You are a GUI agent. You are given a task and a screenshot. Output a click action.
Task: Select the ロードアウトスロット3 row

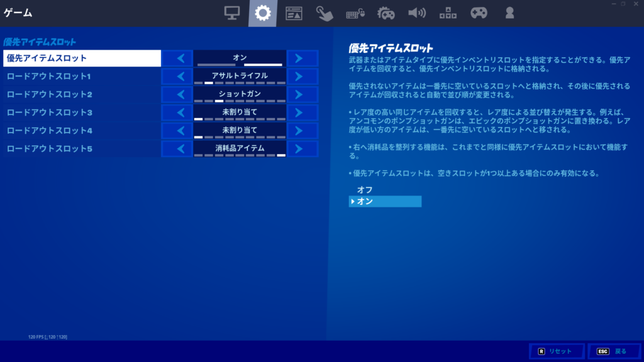(82, 112)
